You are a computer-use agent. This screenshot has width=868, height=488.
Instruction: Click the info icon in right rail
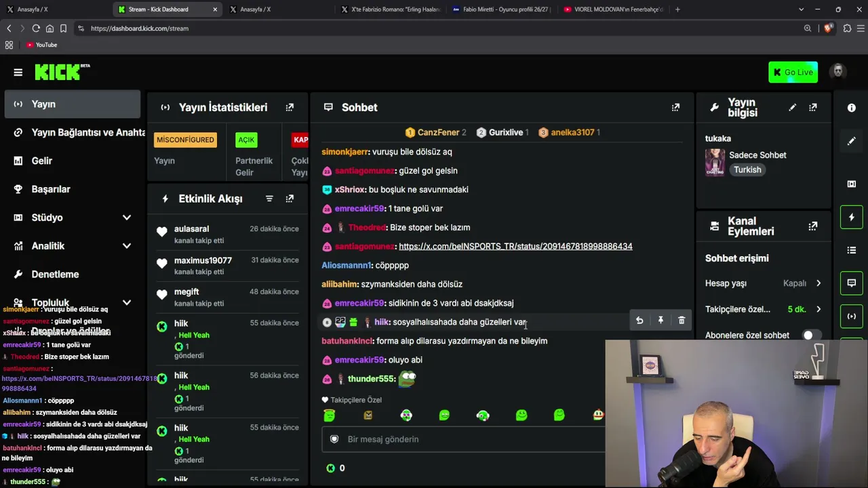[852, 108]
